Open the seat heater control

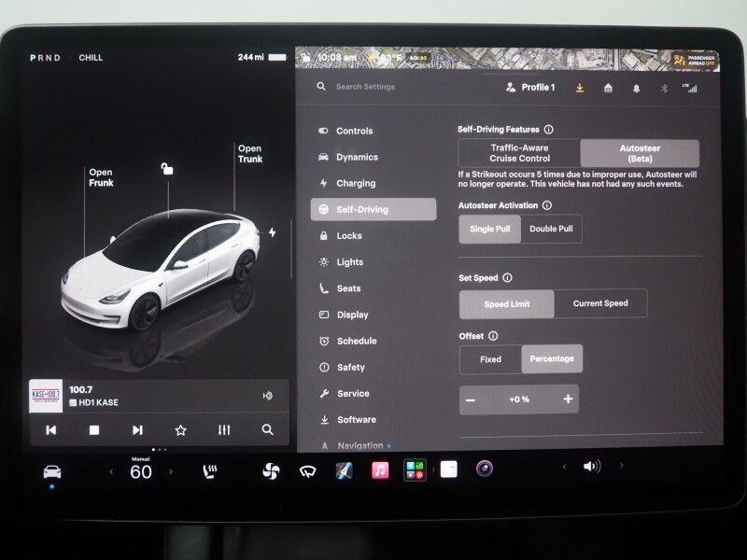(x=209, y=471)
